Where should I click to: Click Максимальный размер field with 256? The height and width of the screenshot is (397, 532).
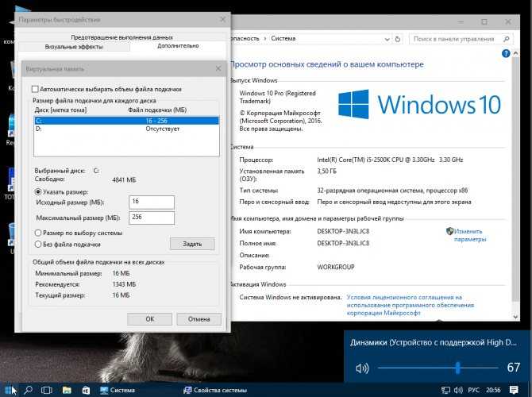(152, 218)
